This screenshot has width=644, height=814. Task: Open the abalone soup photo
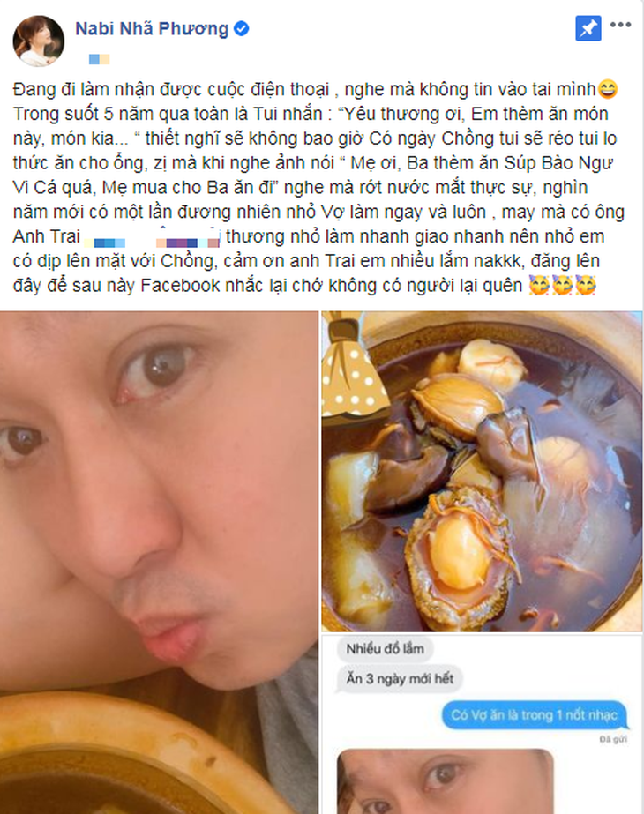[x=482, y=471]
